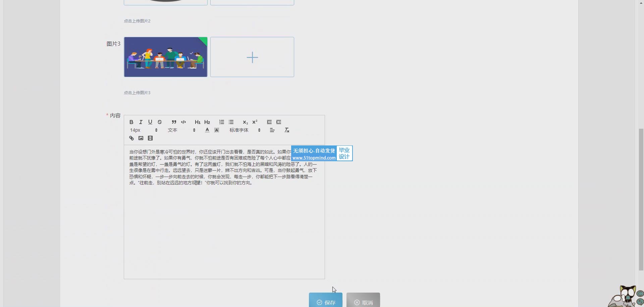Screen dimensions: 644x307
Task: Click the page vertical scrollbar
Action: point(641,199)
